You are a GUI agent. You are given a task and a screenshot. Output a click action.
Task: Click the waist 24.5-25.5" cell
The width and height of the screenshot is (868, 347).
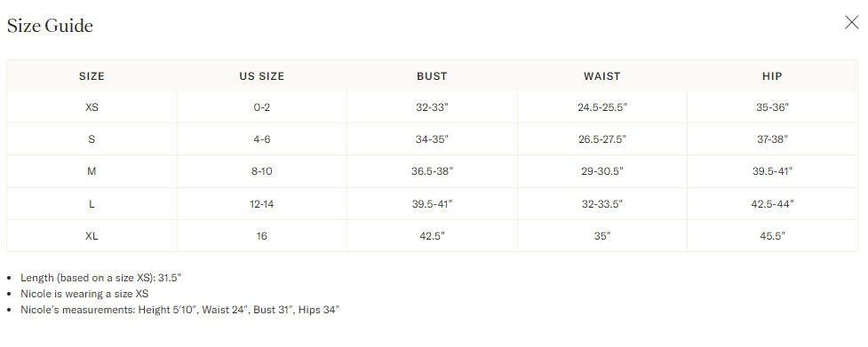(x=601, y=107)
